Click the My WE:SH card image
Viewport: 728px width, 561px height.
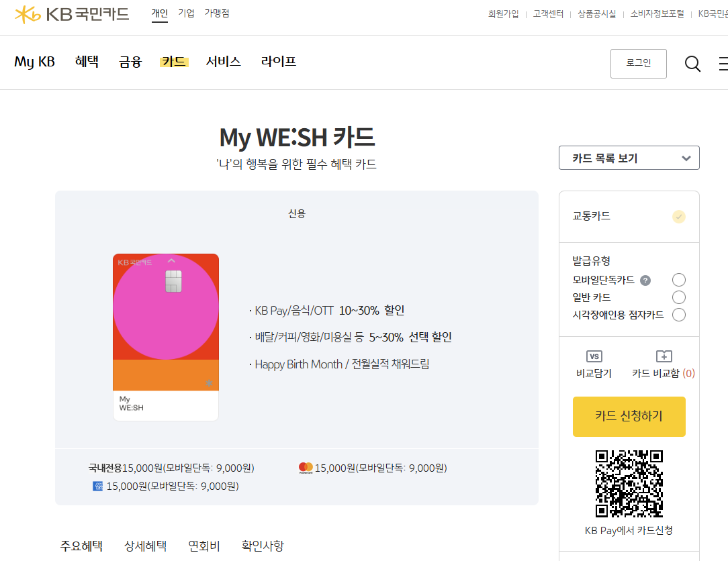(166, 338)
